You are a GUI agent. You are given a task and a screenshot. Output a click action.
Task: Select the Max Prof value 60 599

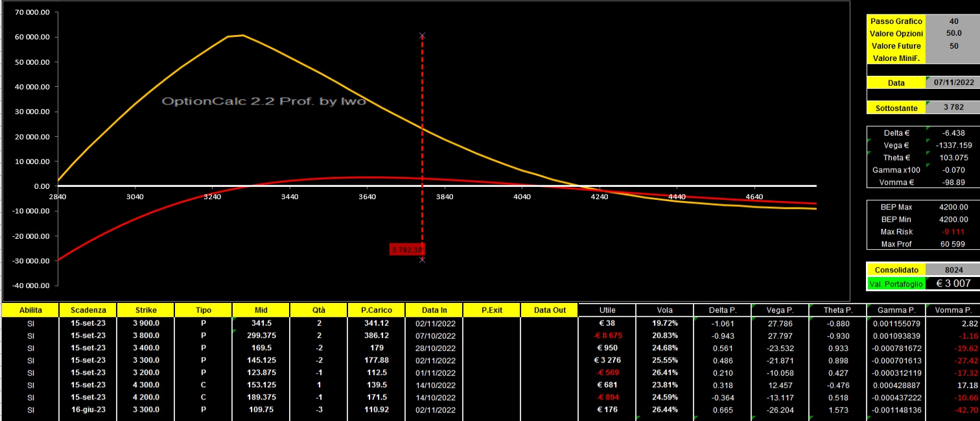pyautogui.click(x=953, y=244)
